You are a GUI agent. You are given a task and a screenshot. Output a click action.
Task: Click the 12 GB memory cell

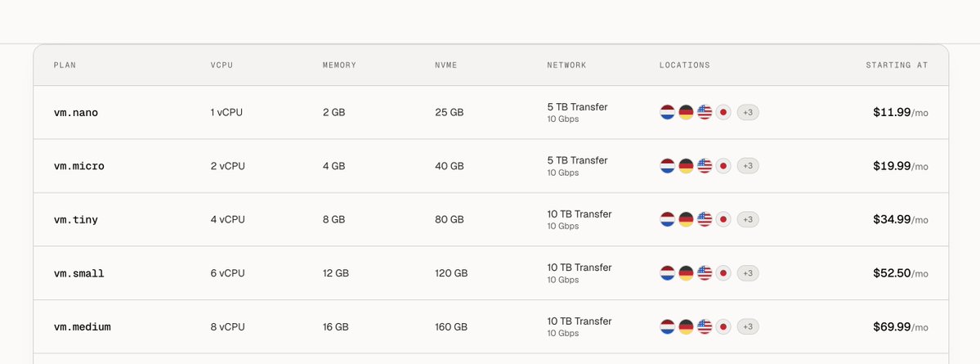(x=336, y=273)
